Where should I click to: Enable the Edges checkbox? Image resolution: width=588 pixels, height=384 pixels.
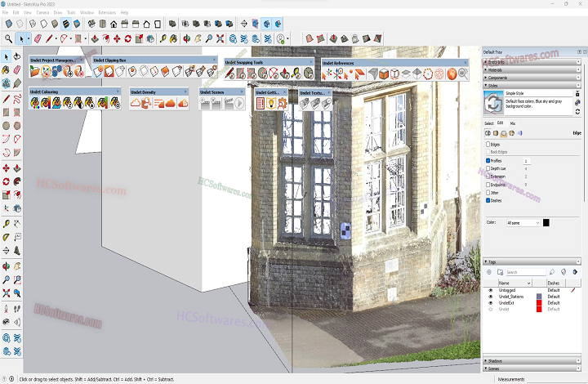pyautogui.click(x=488, y=144)
